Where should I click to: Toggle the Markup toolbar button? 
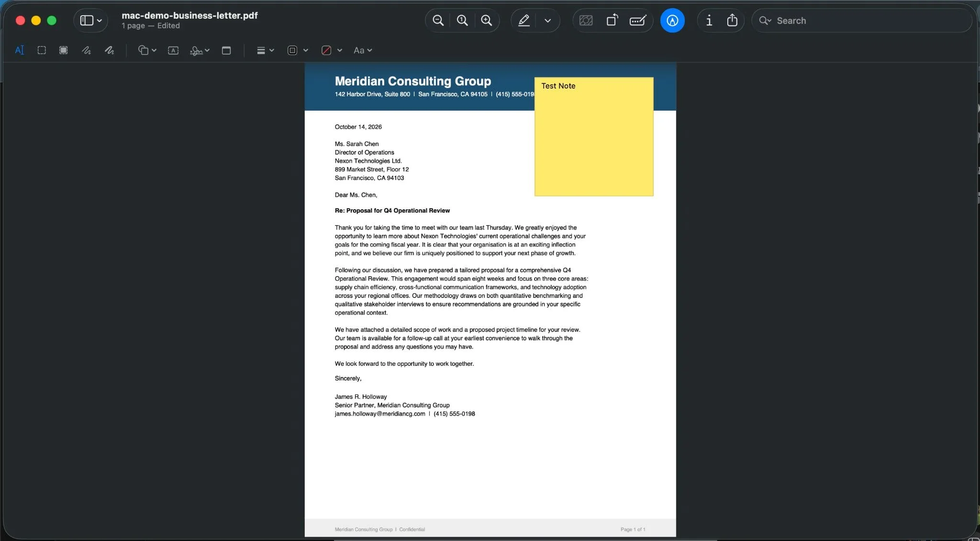672,21
